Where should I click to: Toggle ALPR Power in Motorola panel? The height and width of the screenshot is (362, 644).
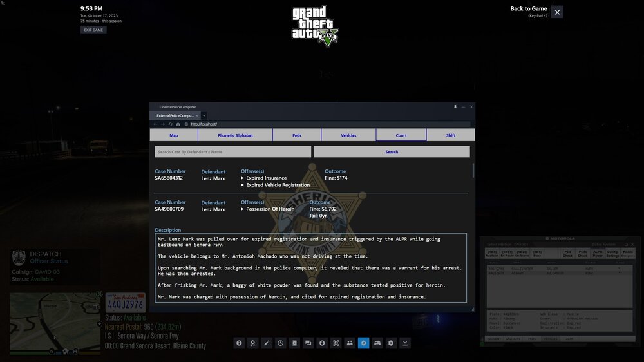point(598,254)
